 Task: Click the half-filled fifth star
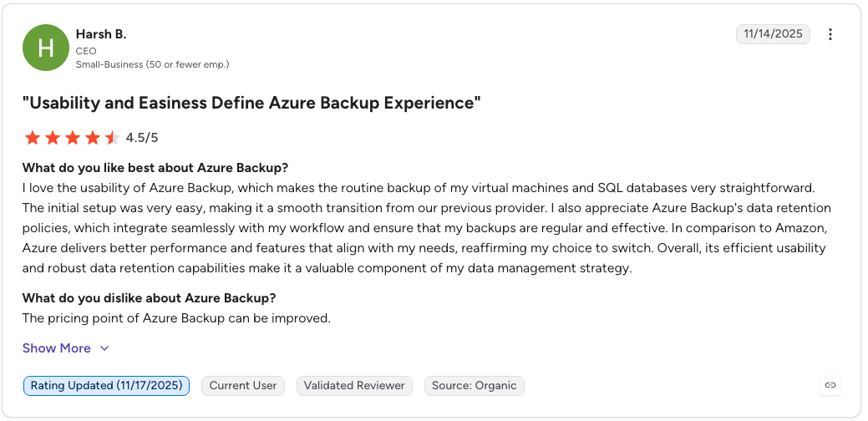(x=113, y=138)
